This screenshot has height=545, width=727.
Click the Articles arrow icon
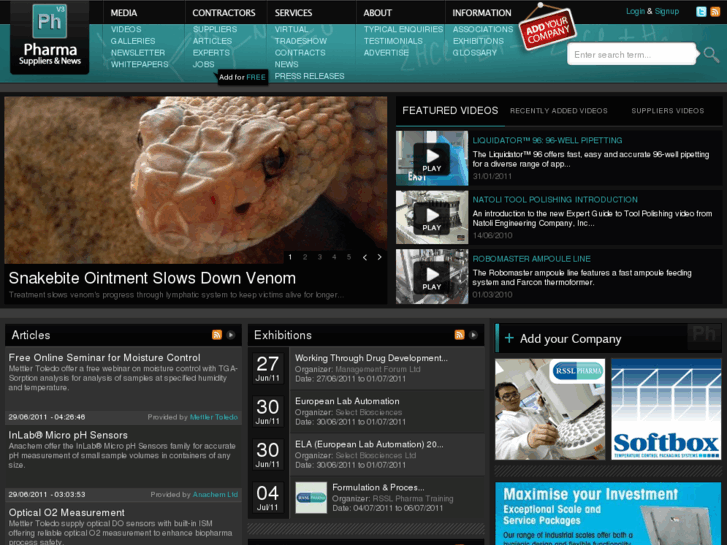[x=231, y=335]
